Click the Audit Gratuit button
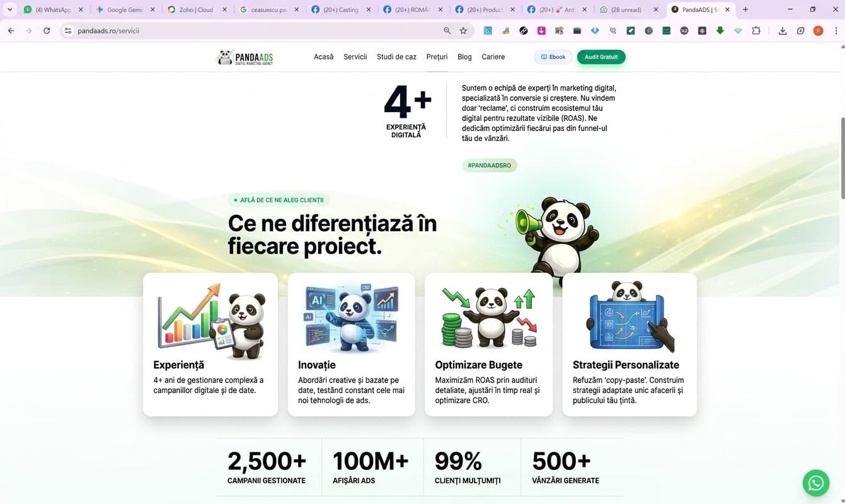The width and height of the screenshot is (845, 504). tap(601, 57)
